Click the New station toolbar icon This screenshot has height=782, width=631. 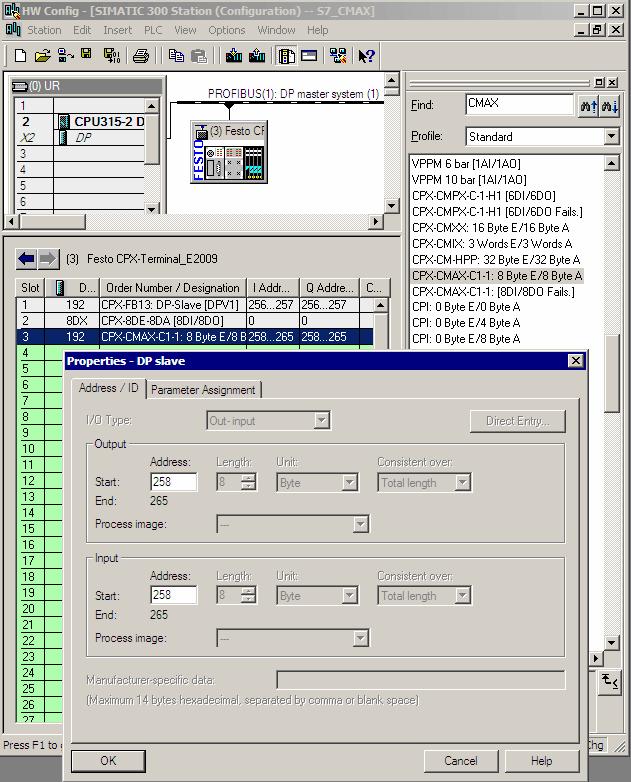[20, 56]
